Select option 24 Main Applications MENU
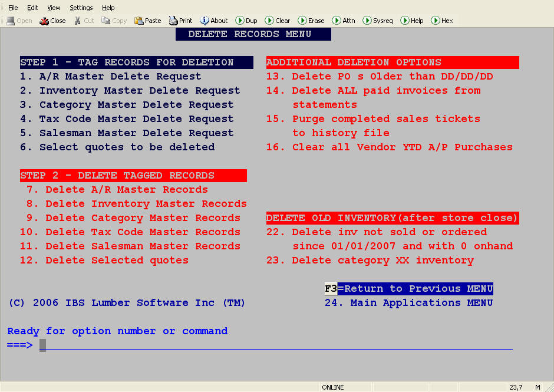 409,303
